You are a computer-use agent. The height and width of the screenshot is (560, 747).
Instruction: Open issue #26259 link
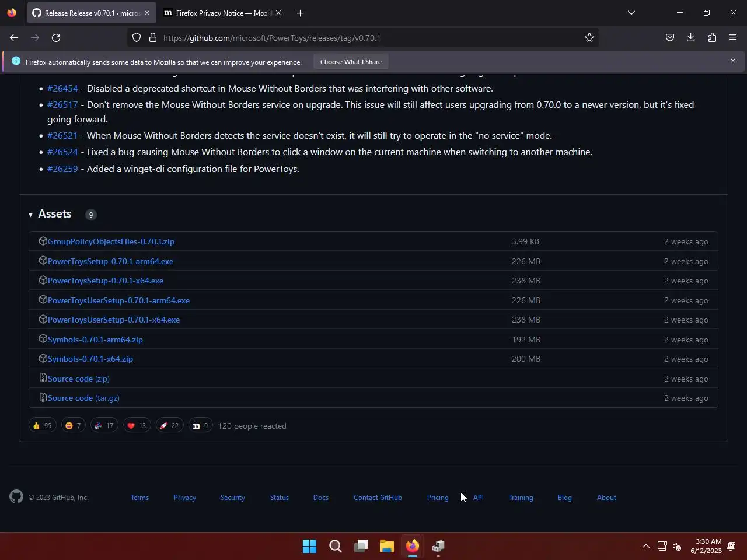62,169
